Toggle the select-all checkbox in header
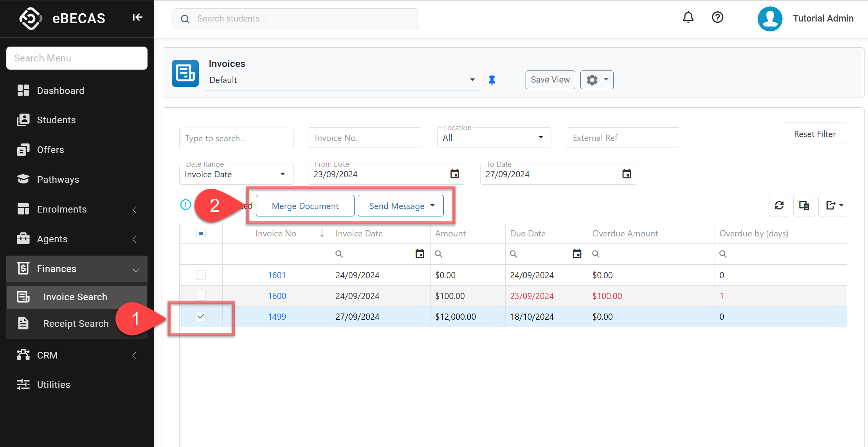Image resolution: width=868 pixels, height=447 pixels. click(201, 234)
